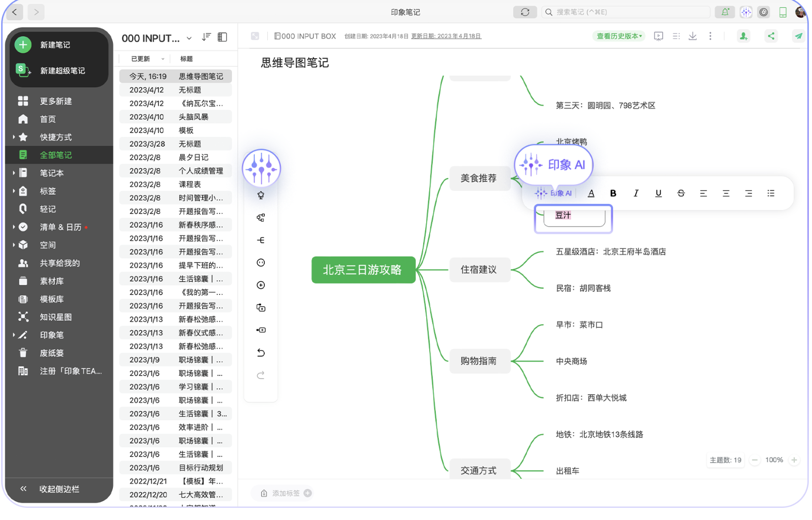Open the note 课程表
Screen dimensions: 812x520
tap(175, 185)
